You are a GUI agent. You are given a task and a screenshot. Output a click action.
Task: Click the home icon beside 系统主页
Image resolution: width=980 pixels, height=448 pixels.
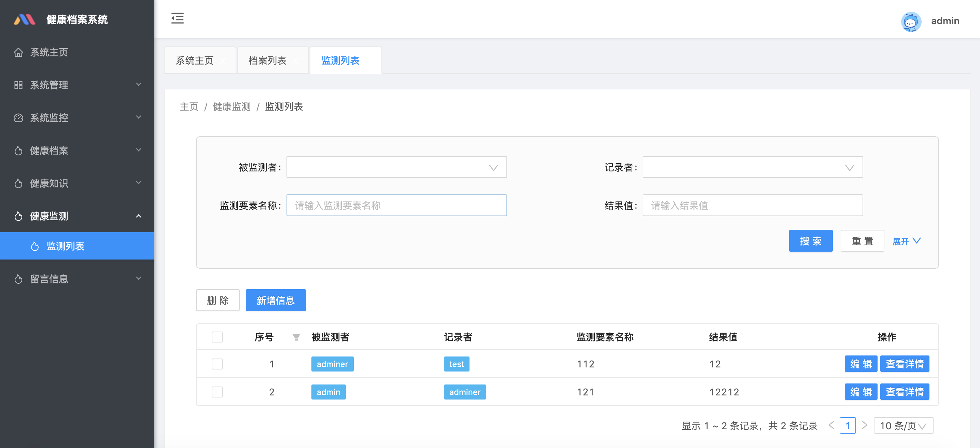pos(18,53)
